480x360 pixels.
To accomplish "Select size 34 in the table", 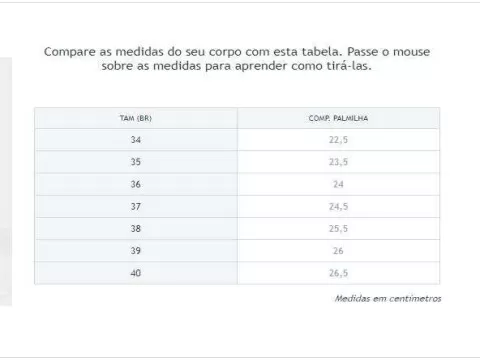I will tap(136, 140).
